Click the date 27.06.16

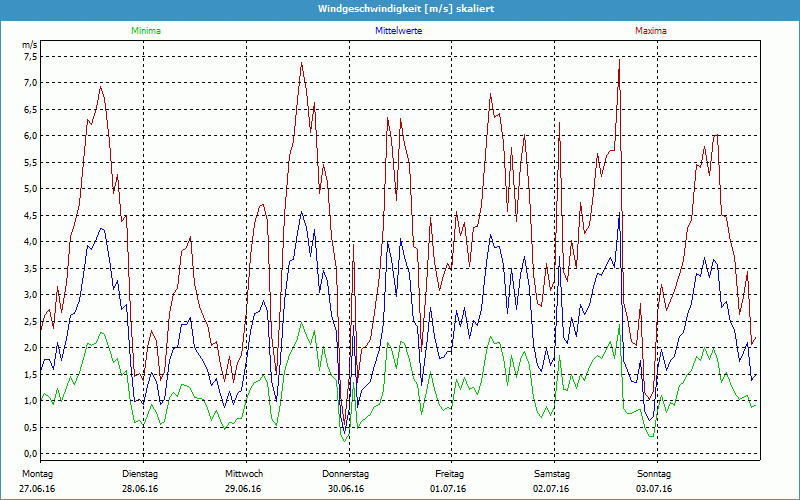tap(37, 489)
